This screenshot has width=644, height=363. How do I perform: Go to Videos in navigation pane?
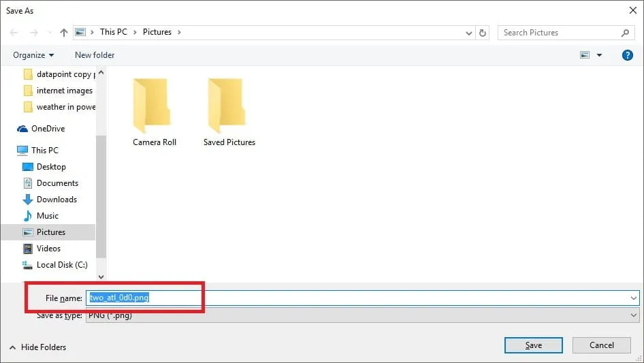coord(42,249)
